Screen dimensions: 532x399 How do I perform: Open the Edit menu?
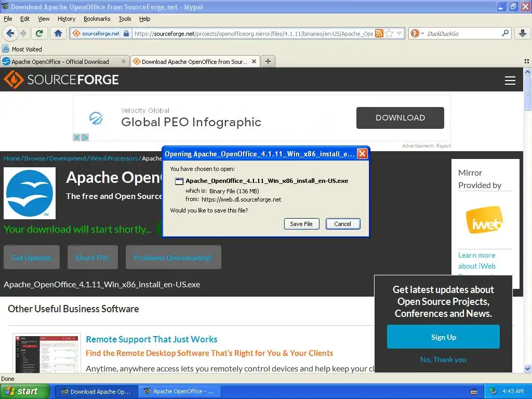click(25, 19)
